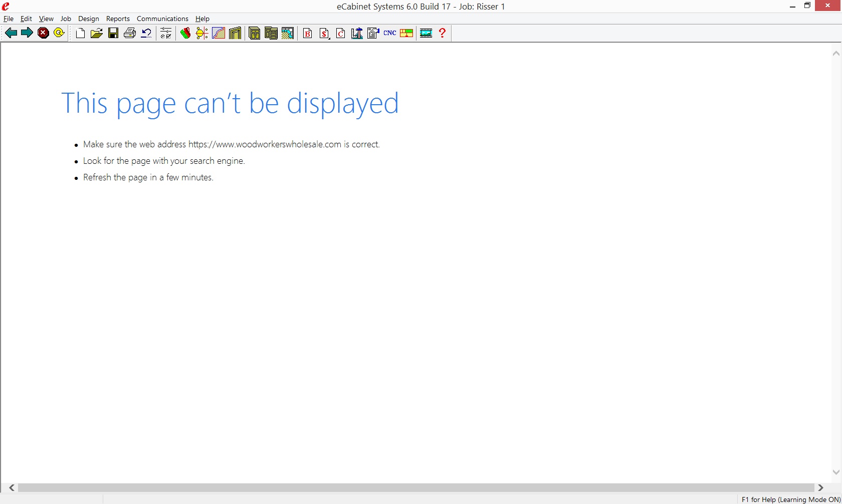The height and width of the screenshot is (504, 842).
Task: Open the Communications menu
Action: [x=162, y=19]
